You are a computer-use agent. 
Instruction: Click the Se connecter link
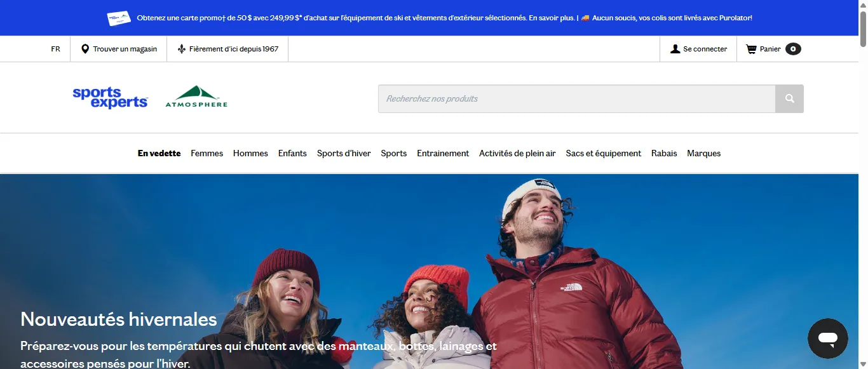[x=705, y=49]
